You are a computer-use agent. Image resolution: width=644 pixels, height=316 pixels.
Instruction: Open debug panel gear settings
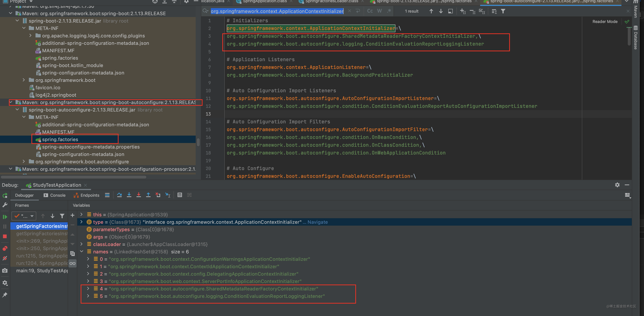(5, 283)
